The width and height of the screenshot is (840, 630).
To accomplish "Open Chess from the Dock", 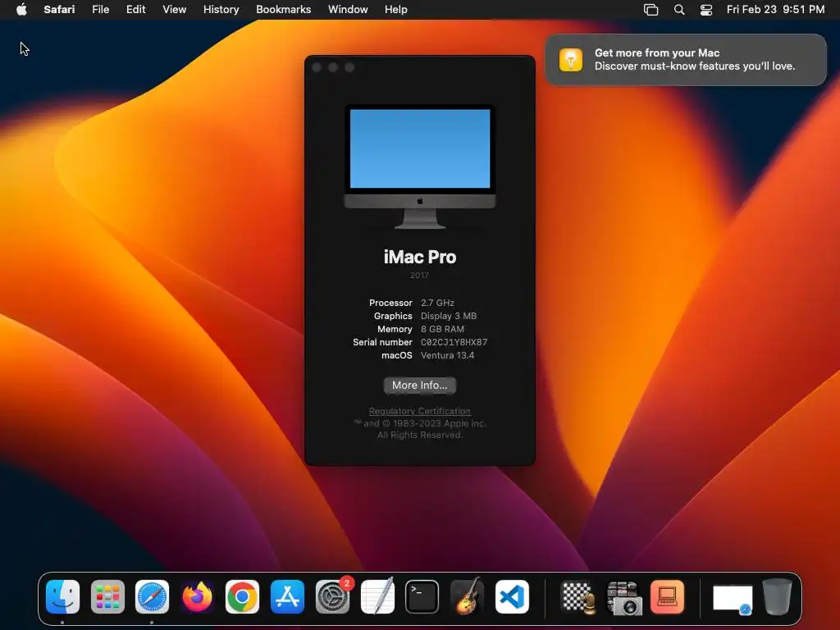I will pyautogui.click(x=578, y=597).
